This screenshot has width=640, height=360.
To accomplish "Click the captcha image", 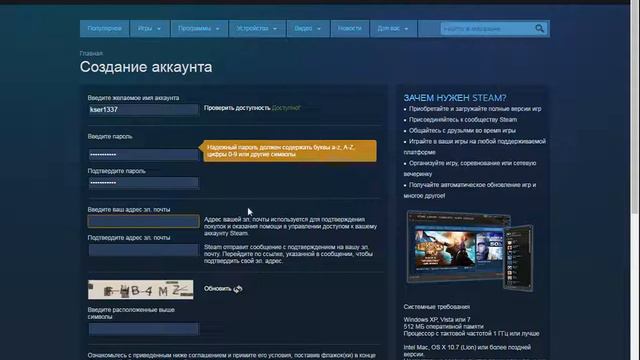I will pos(141,289).
